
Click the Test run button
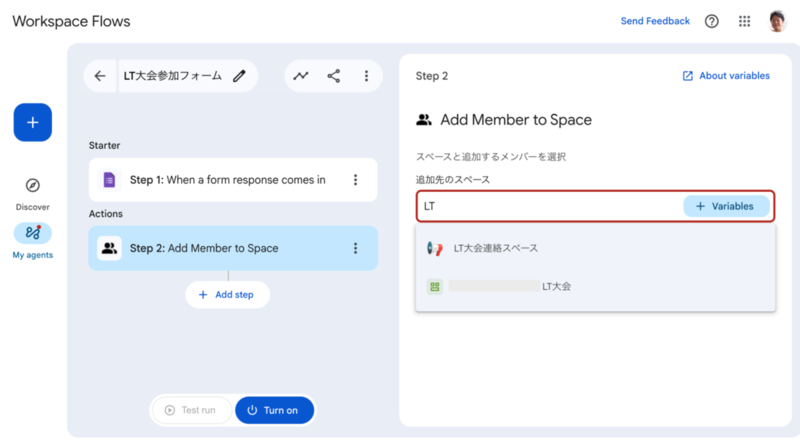tap(191, 410)
